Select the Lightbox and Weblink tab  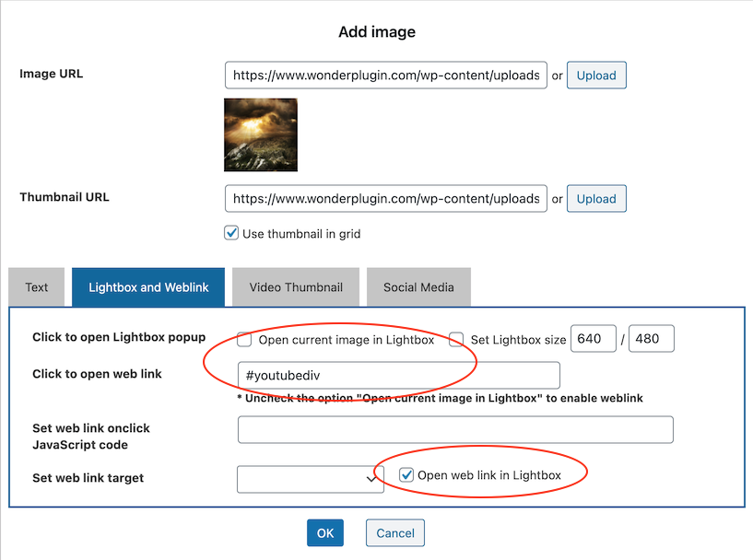pos(148,287)
